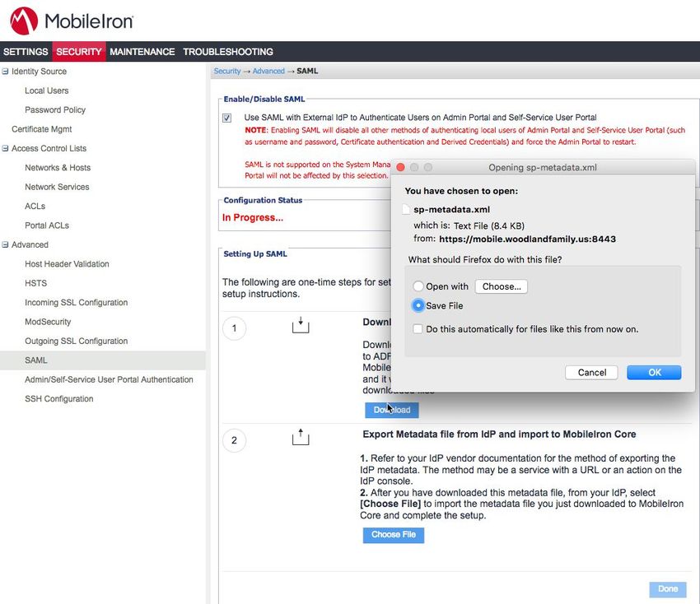Close the Opening sp-metadata.xml dialog with red button
This screenshot has width=700, height=604.
400,167
